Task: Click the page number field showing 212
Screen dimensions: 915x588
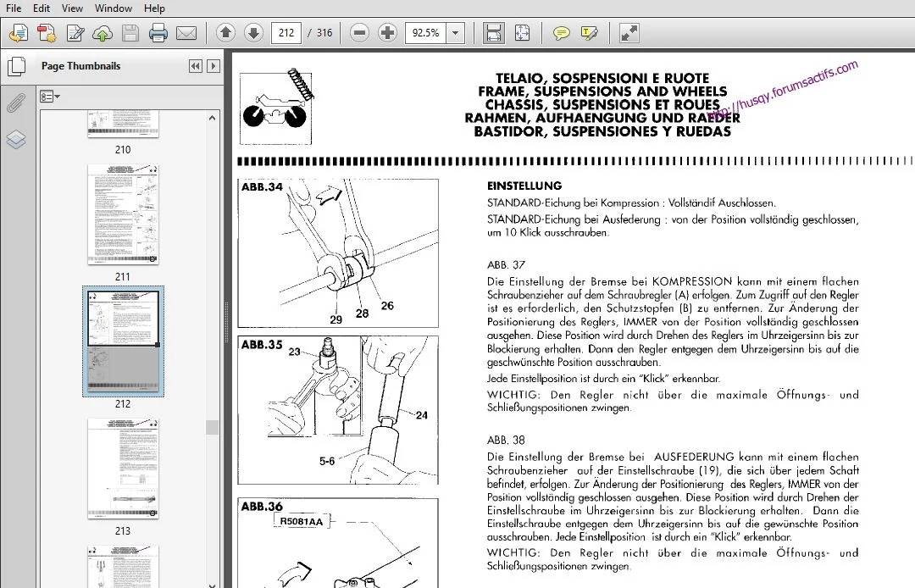Action: click(286, 33)
